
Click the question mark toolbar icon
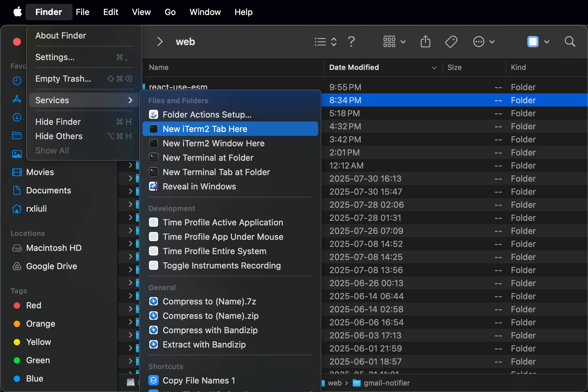(351, 42)
